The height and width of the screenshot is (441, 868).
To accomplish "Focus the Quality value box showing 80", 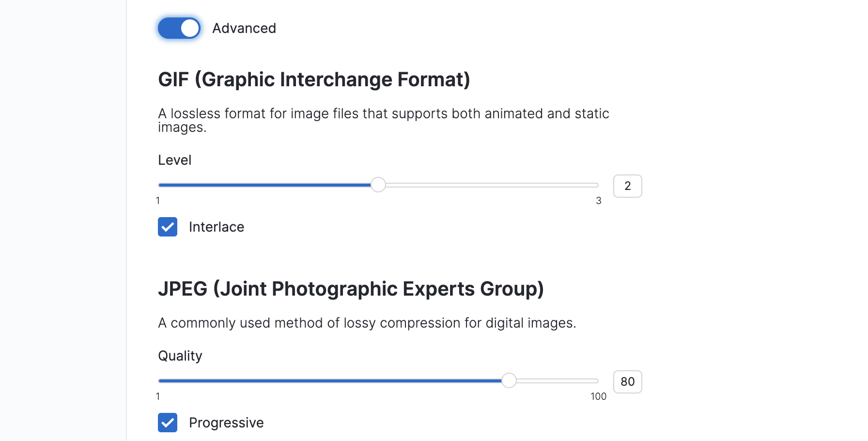I will (627, 382).
